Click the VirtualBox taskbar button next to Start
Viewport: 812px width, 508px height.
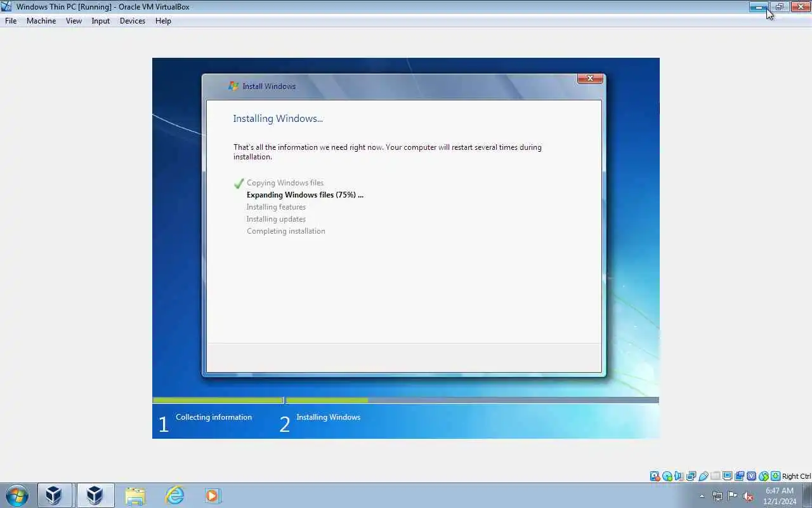pos(54,495)
